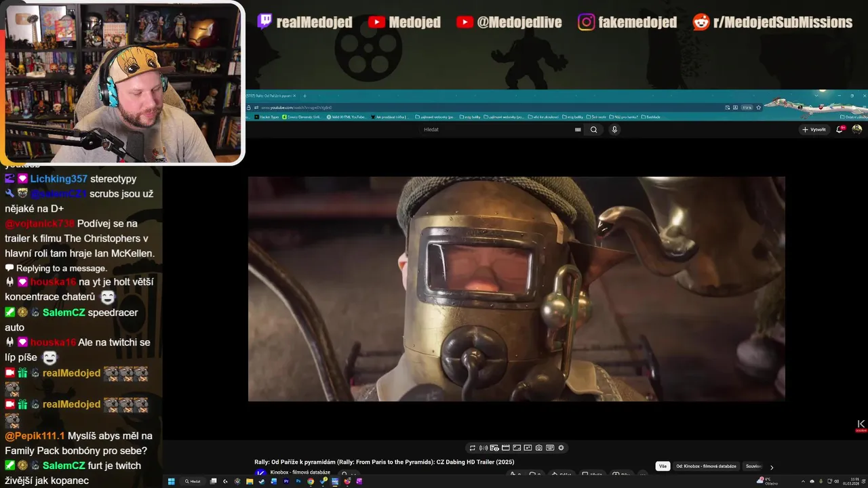The width and height of the screenshot is (868, 488).
Task: Open weather widget on taskbar
Action: pyautogui.click(x=767, y=481)
